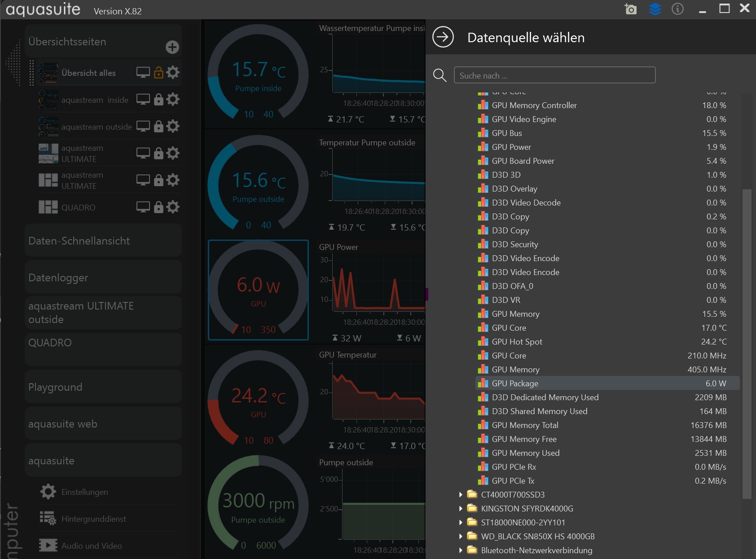Open the blue layers icon in title bar
756x559 pixels.
pyautogui.click(x=655, y=9)
